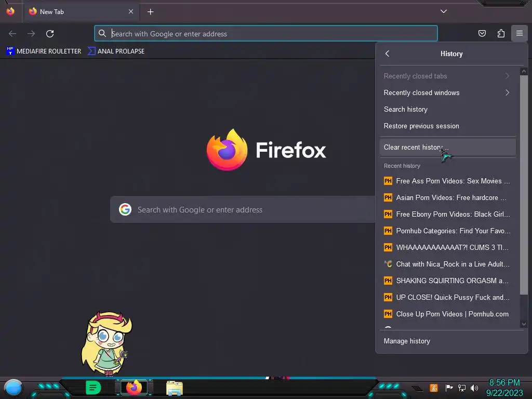Open a new tab with plus button
532x399 pixels.
tap(150, 12)
